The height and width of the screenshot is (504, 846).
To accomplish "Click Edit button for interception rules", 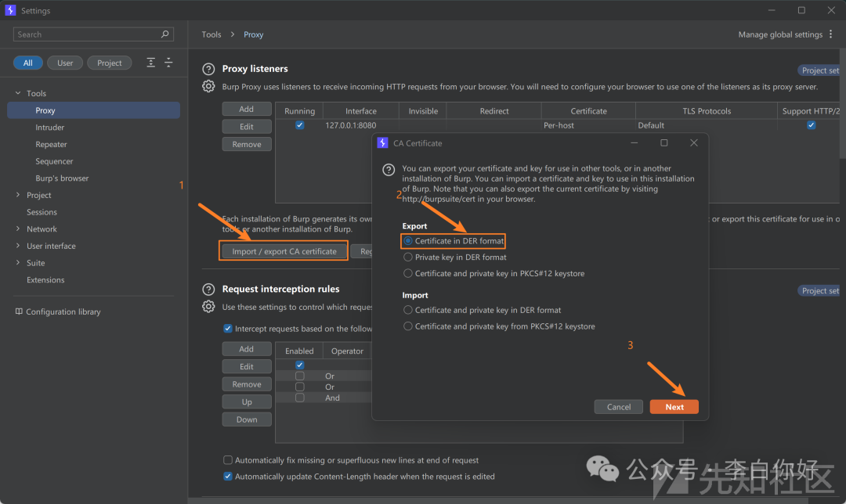I will tap(247, 366).
